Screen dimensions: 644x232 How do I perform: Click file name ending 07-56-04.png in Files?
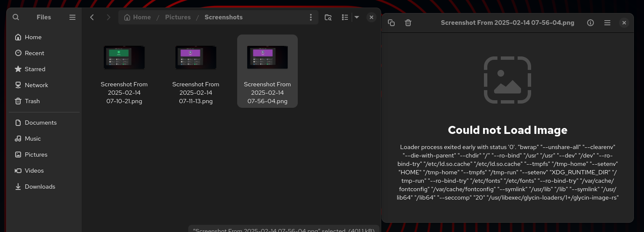point(267,93)
